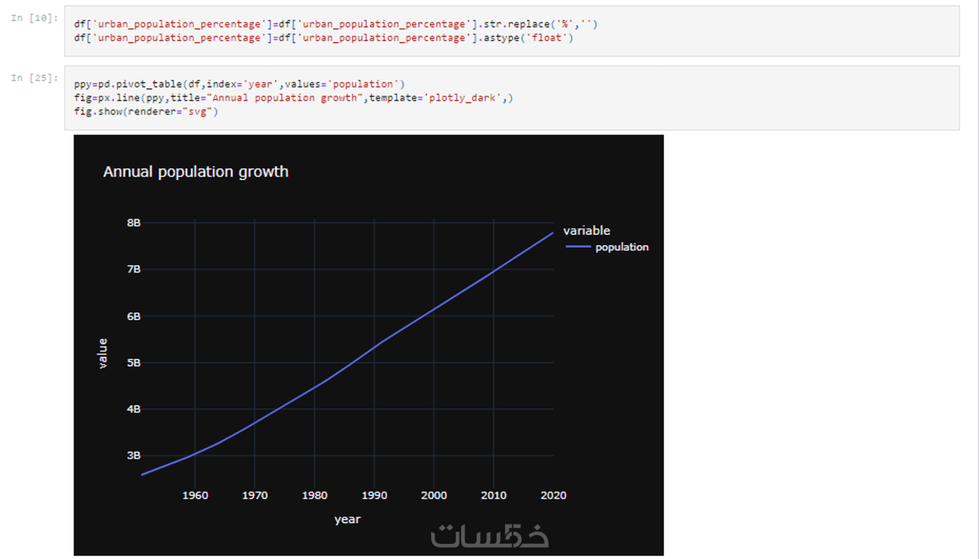Click the blue population legend line swatch
Image resolution: width=980 pixels, height=559 pixels.
(578, 247)
